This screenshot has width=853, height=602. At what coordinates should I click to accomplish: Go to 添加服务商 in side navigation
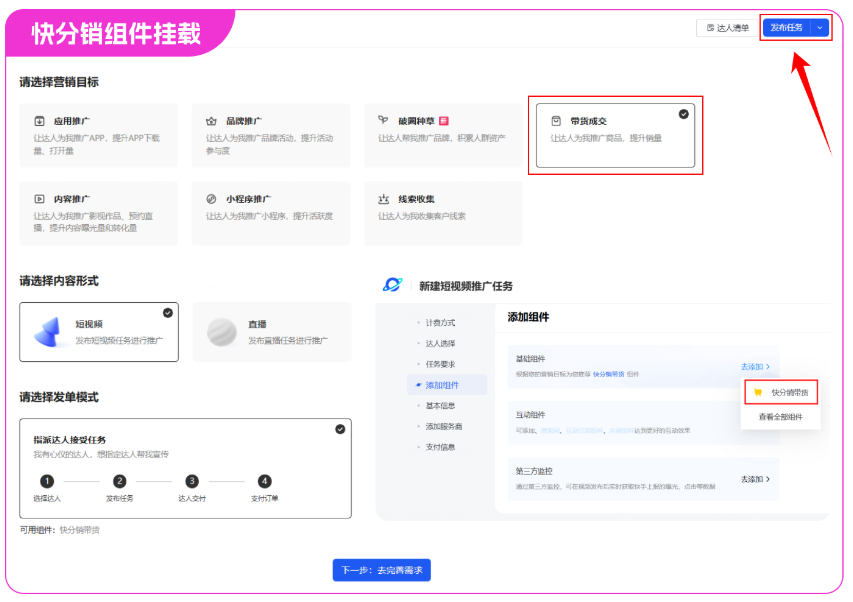443,426
